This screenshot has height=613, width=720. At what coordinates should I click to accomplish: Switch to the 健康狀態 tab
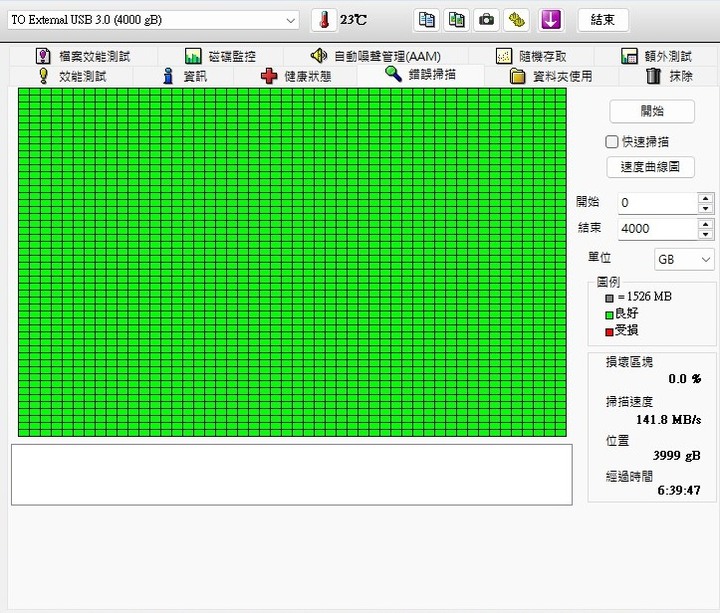[x=296, y=76]
